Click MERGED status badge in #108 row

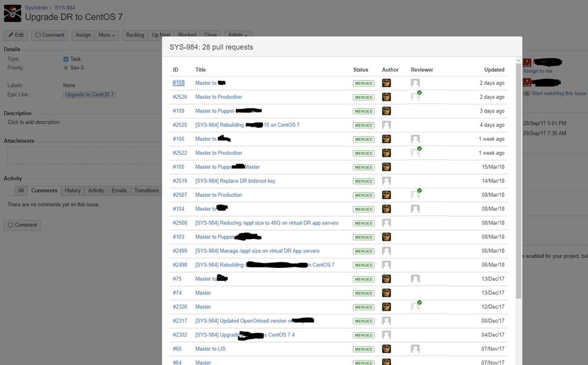[x=363, y=83]
